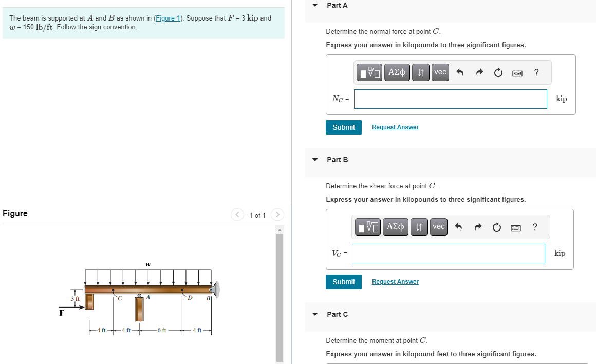Screen dimensions: 596x364
Task: Open the keyboard shortcuts icon in Part A
Action: tap(516, 72)
